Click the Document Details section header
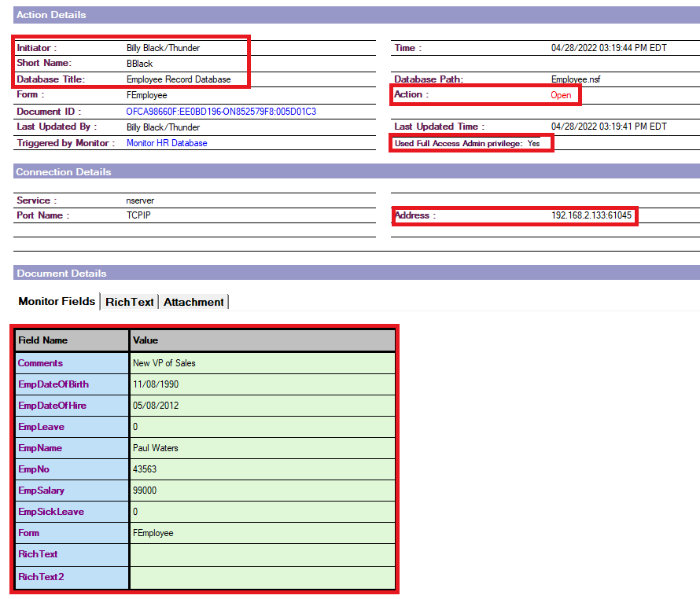 61,273
